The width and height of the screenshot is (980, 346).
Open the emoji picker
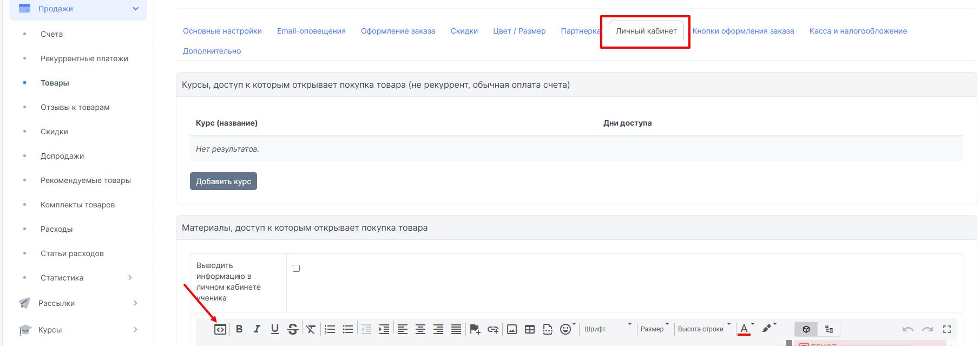coord(567,329)
